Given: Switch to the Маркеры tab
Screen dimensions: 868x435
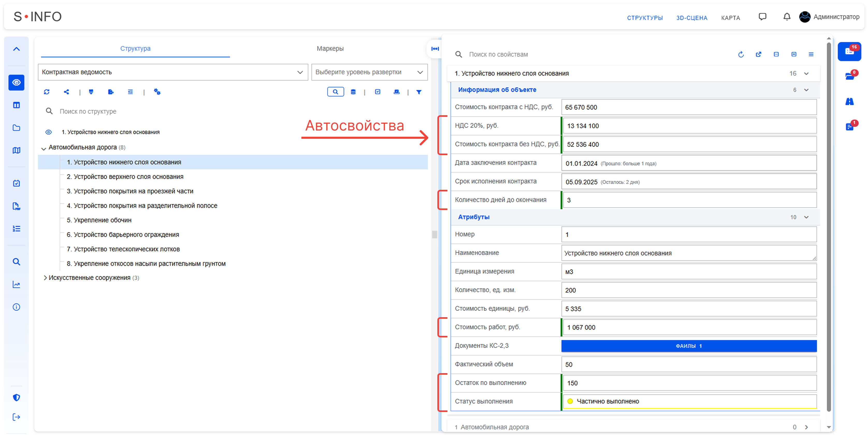Looking at the screenshot, I should click(x=330, y=48).
